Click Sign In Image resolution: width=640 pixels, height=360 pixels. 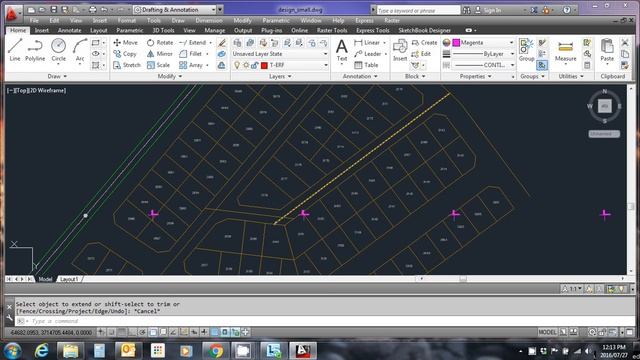(x=492, y=10)
